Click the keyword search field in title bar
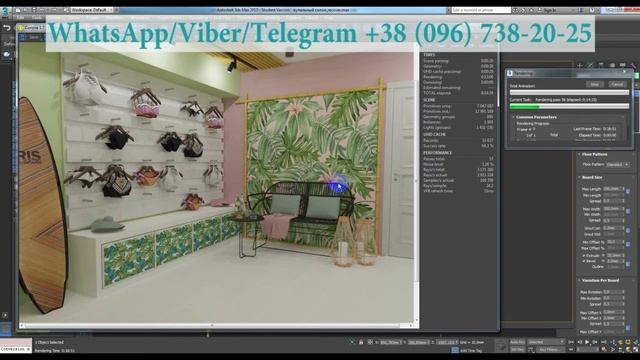This screenshot has height=360, width=640. 481,10
